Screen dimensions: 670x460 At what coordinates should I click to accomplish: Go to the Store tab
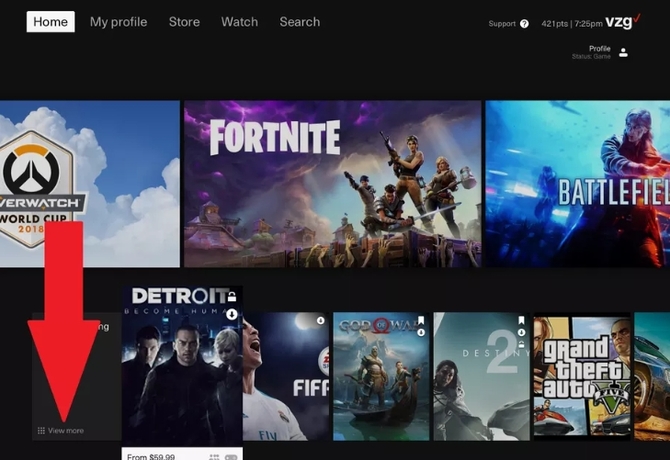click(x=184, y=22)
